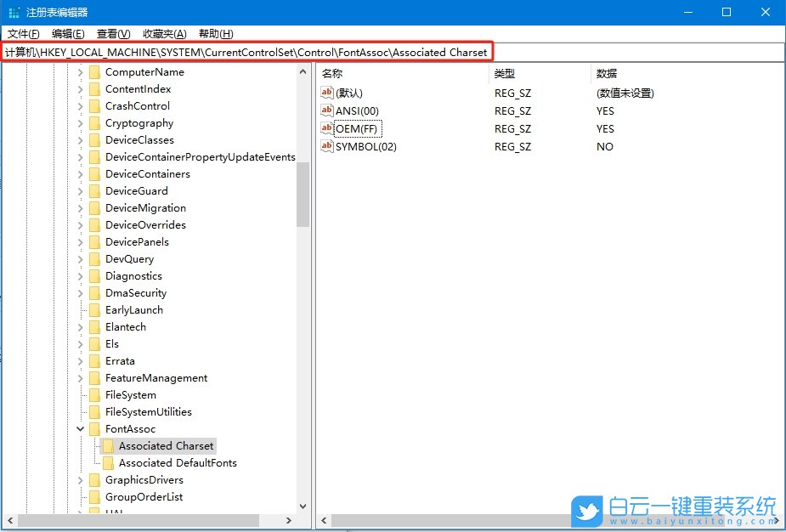Open the 收藏夹(A) menu
Image resolution: width=786 pixels, height=532 pixels.
[x=160, y=34]
